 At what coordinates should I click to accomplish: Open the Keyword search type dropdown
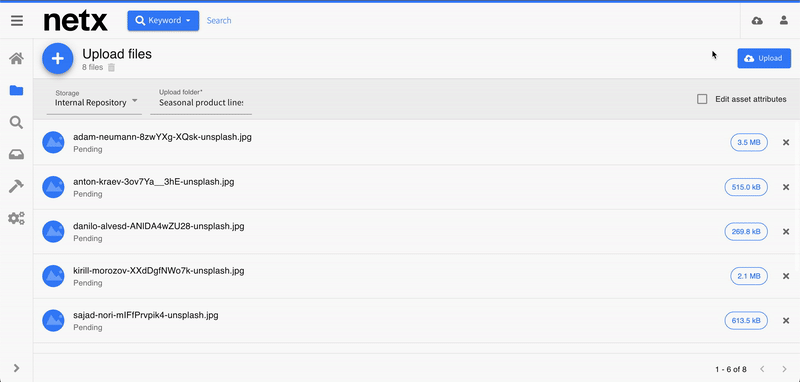163,20
